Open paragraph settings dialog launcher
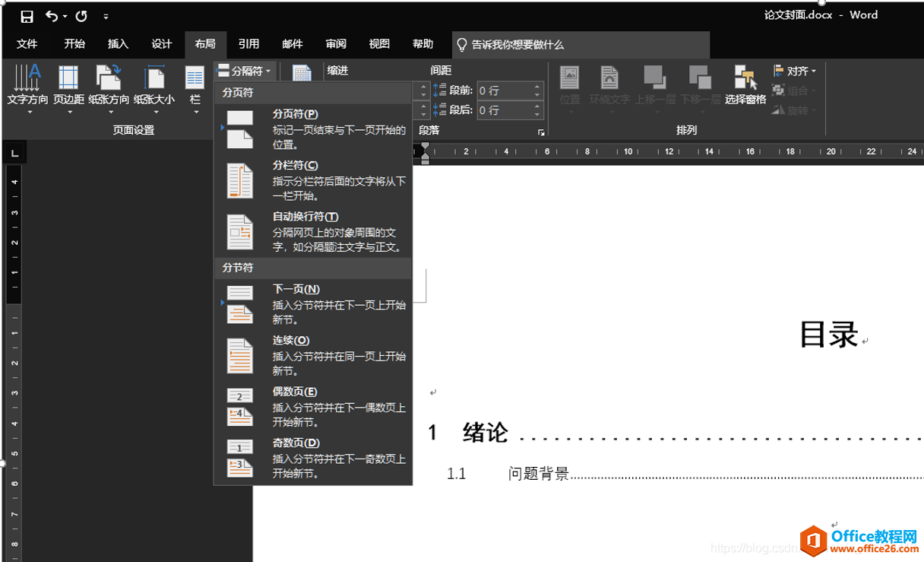The height and width of the screenshot is (562, 924). pyautogui.click(x=541, y=132)
